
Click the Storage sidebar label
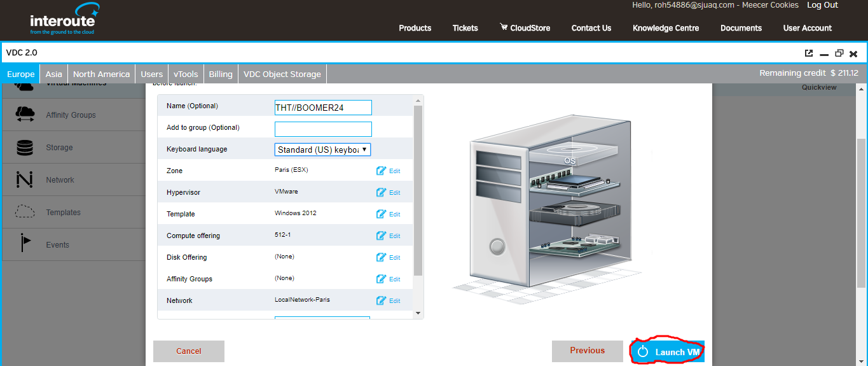pos(59,148)
